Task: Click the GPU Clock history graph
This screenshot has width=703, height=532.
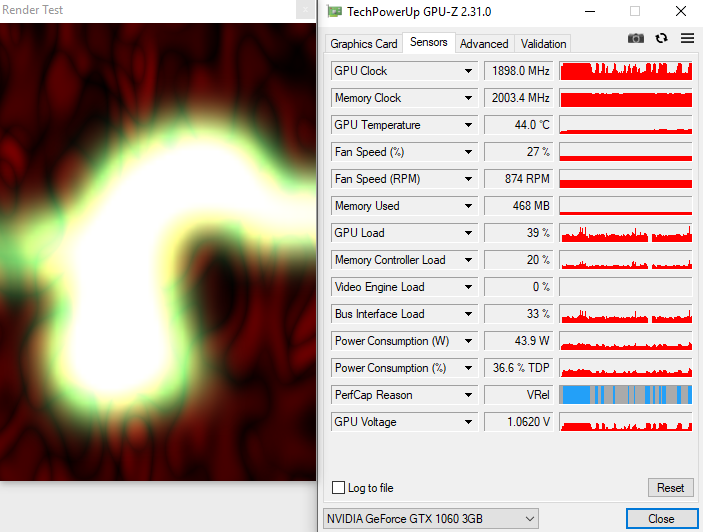Action: (625, 71)
